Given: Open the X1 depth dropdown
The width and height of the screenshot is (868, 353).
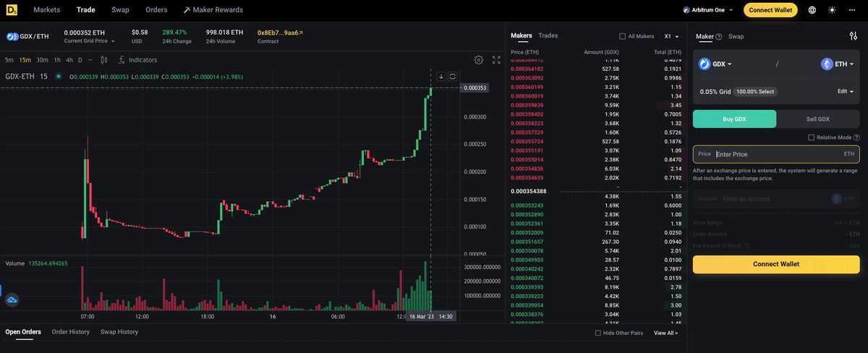Looking at the screenshot, I should click(672, 36).
